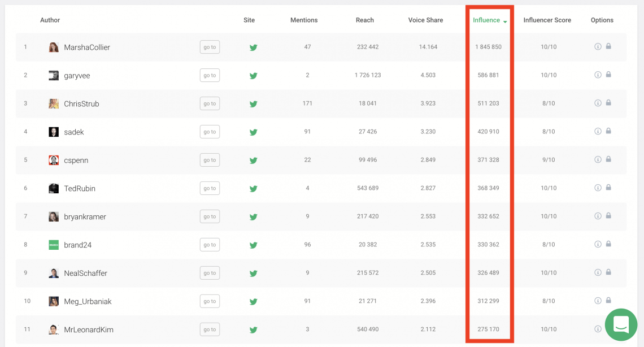Click cspenn's Twitter site icon
This screenshot has width=644, height=347.
click(254, 160)
